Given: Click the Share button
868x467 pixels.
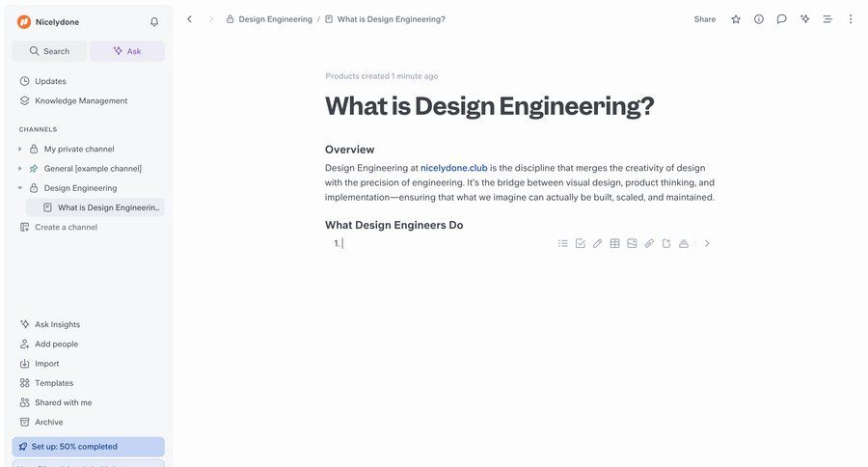Looking at the screenshot, I should (705, 19).
